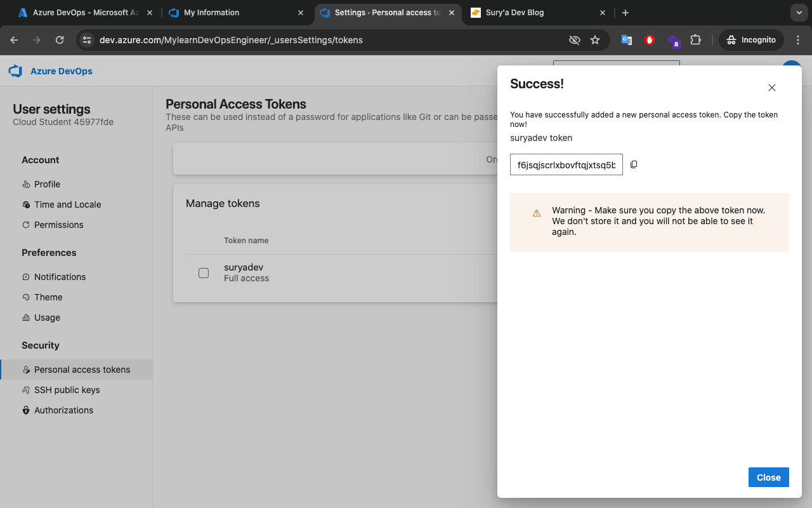
Task: Click the warning triangle icon
Action: 537,213
